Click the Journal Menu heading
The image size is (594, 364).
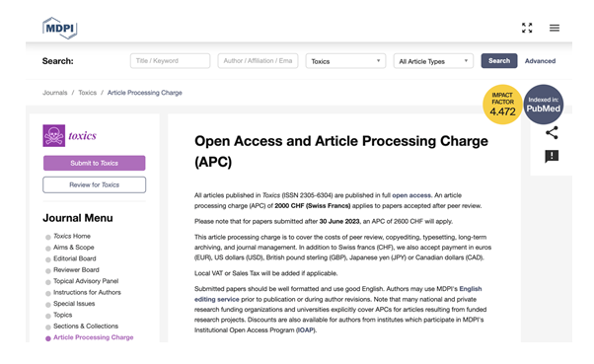tap(78, 218)
